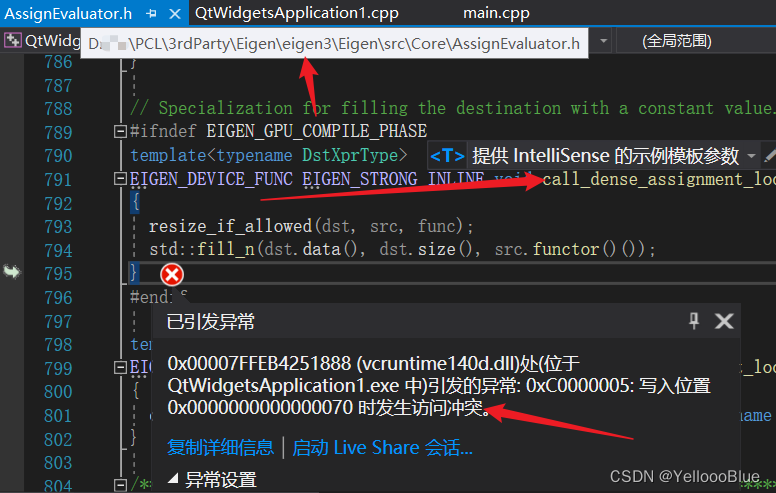This screenshot has width=776, height=493.
Task: Click src.functor()() on line 794
Action: tap(569, 248)
